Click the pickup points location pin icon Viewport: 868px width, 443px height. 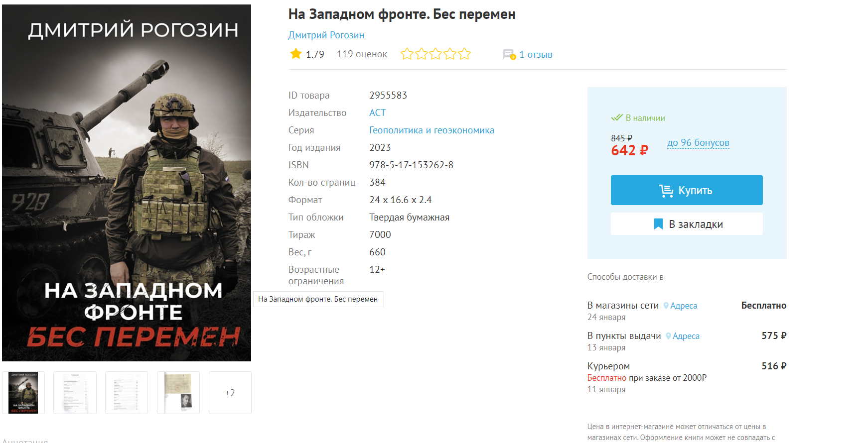coord(668,336)
